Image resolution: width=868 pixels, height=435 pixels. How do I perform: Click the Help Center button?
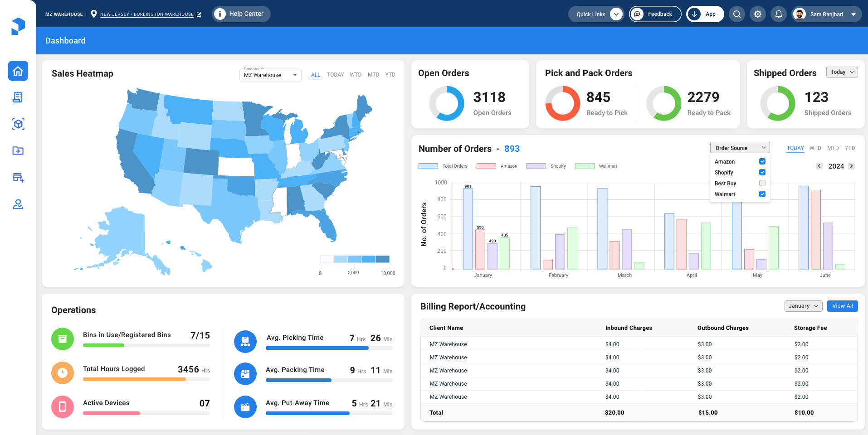coord(241,14)
